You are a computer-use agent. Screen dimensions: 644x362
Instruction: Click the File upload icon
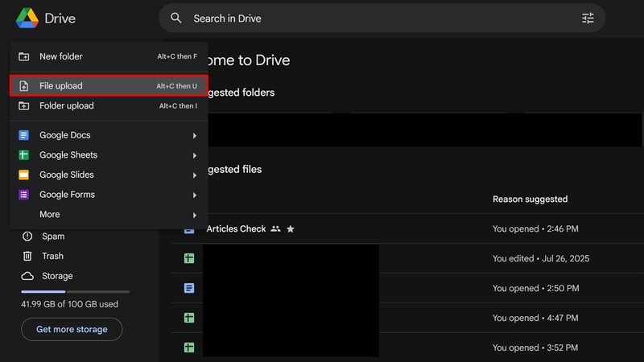(x=24, y=86)
